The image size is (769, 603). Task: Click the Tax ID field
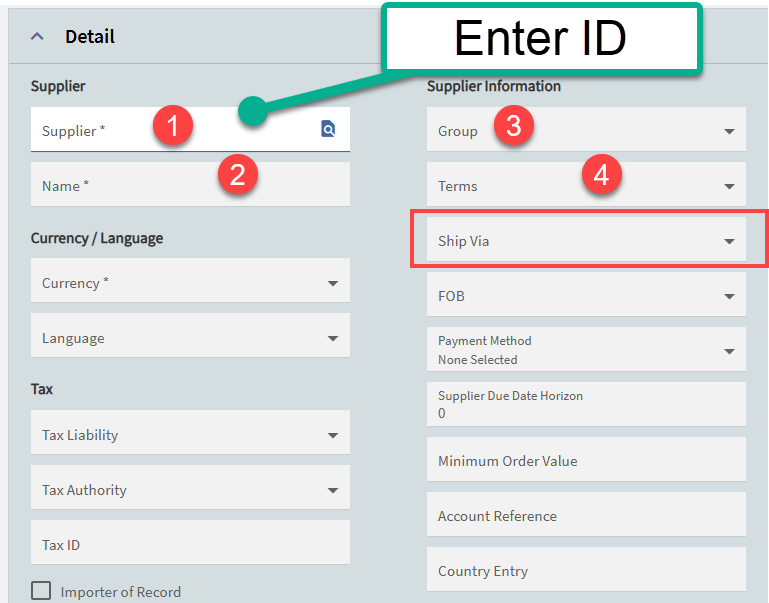pyautogui.click(x=190, y=542)
